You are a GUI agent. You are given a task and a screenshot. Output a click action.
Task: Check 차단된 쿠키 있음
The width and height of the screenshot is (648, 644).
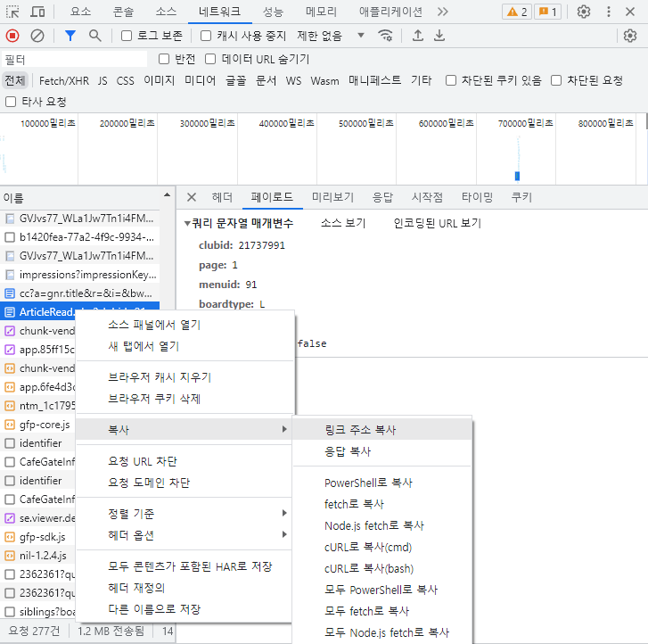pos(451,80)
